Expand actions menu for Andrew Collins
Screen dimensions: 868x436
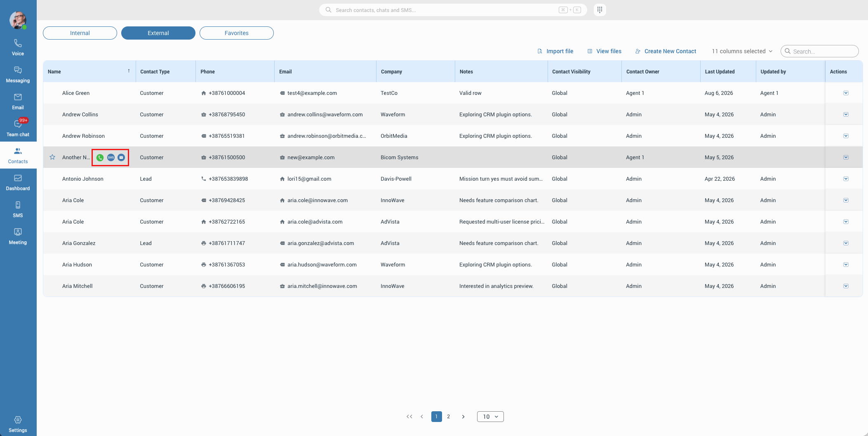846,115
